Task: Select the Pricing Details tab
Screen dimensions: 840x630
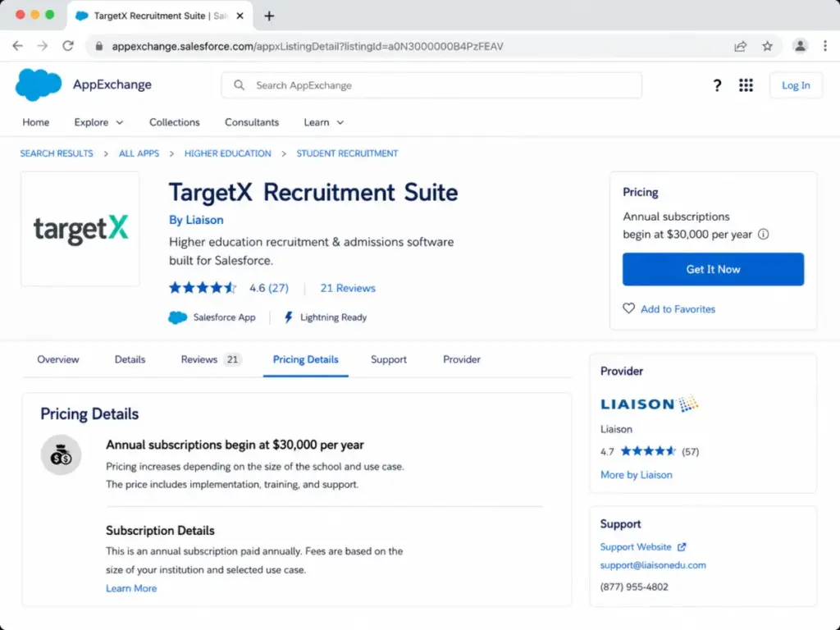Action: click(305, 359)
